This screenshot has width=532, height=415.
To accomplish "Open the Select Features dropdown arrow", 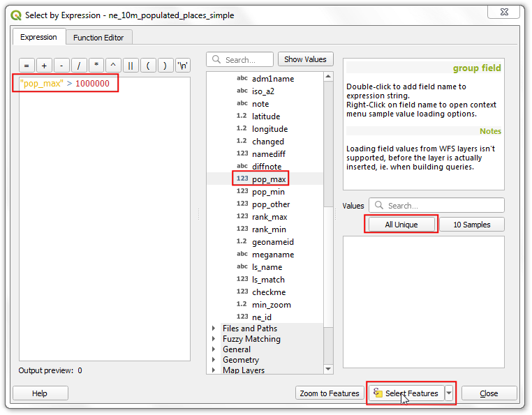I will tap(449, 393).
